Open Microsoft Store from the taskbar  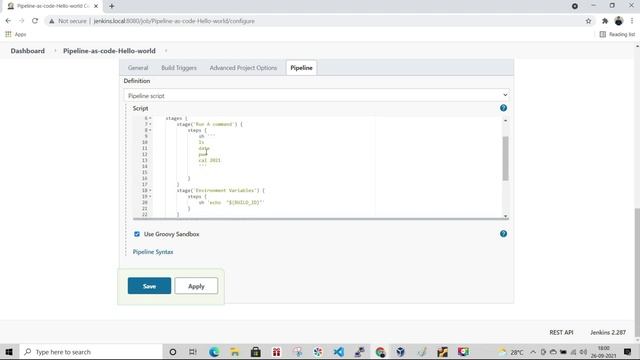[256, 352]
